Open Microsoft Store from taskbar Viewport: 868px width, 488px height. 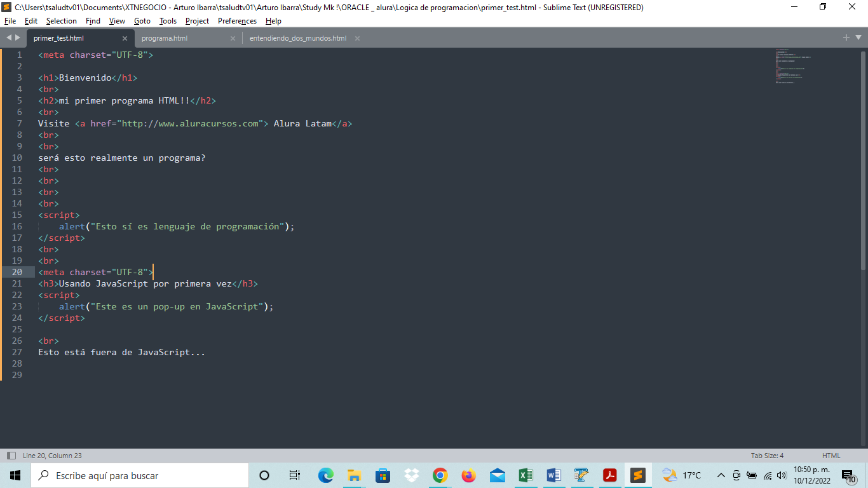(383, 475)
